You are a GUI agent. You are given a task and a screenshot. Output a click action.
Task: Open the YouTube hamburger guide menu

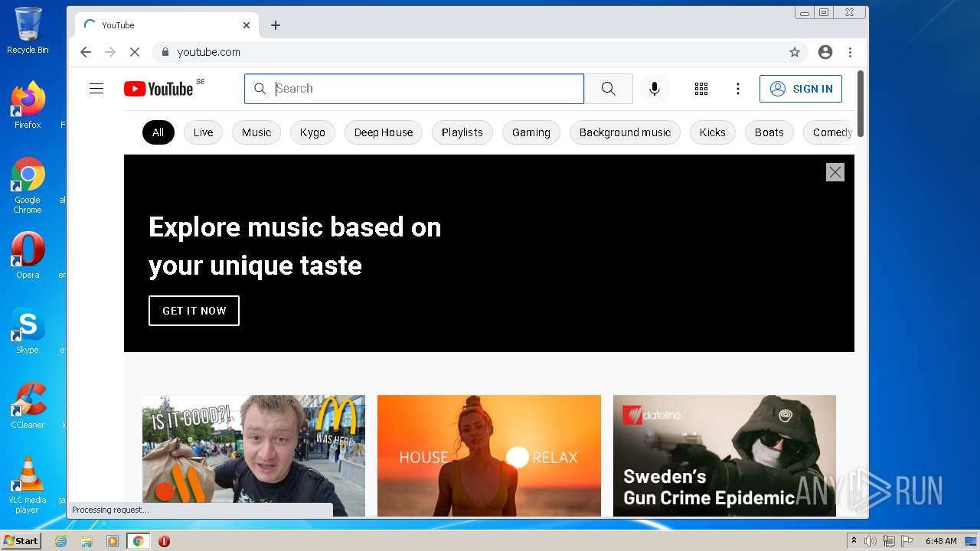(96, 89)
